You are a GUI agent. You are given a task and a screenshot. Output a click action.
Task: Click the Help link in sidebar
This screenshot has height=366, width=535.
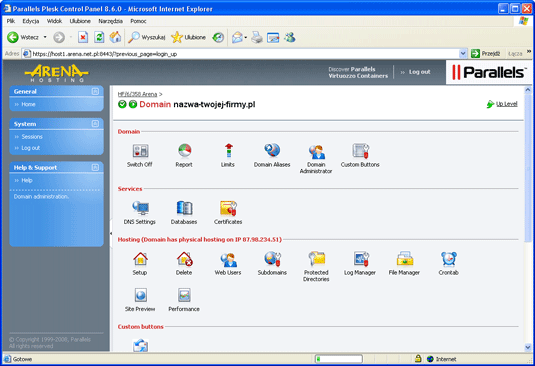27,180
